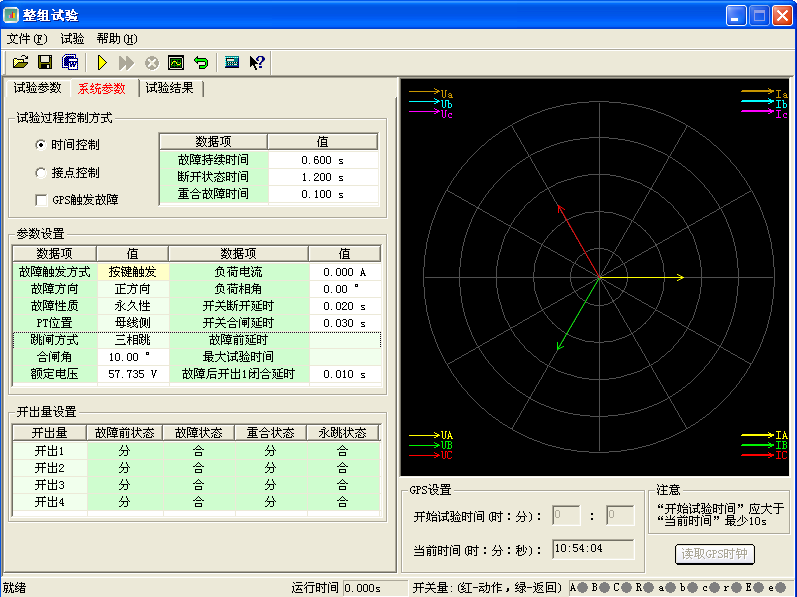Image resolution: width=797 pixels, height=597 pixels.
Task: Click the Word report export icon
Action: [x=70, y=62]
